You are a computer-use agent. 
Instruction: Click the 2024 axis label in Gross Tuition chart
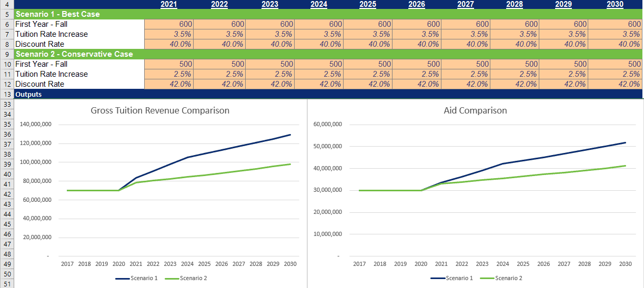tap(187, 263)
